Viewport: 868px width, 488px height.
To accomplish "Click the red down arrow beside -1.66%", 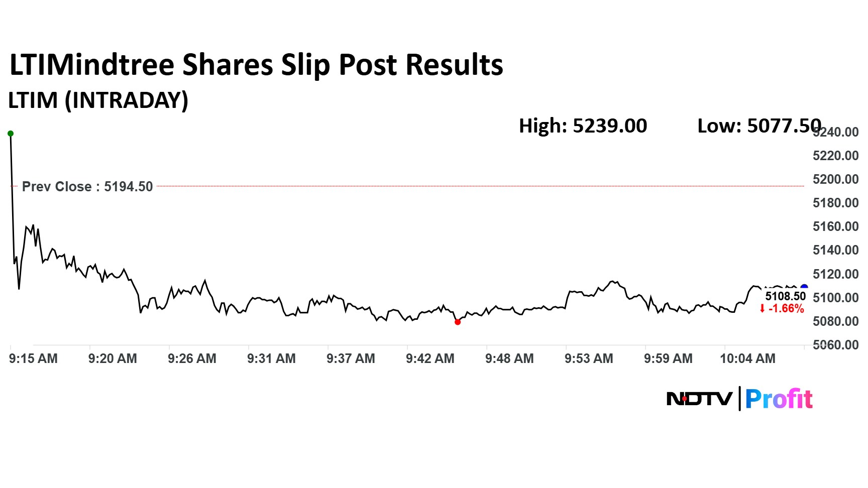I will point(762,309).
